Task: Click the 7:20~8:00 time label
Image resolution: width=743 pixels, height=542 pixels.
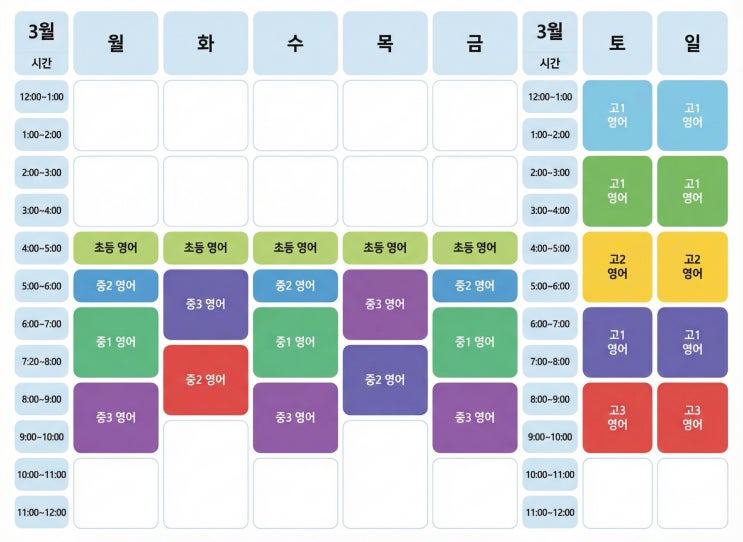Action: (42, 361)
